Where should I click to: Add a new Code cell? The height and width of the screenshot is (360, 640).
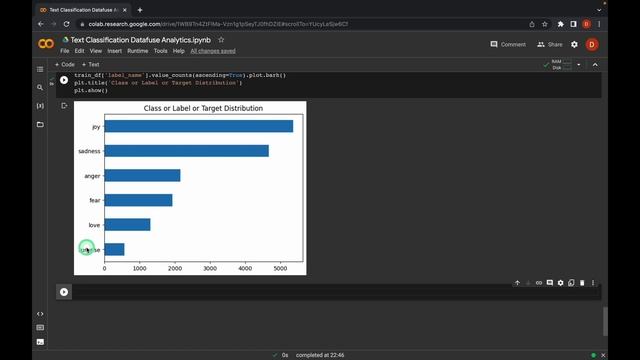tap(64, 64)
